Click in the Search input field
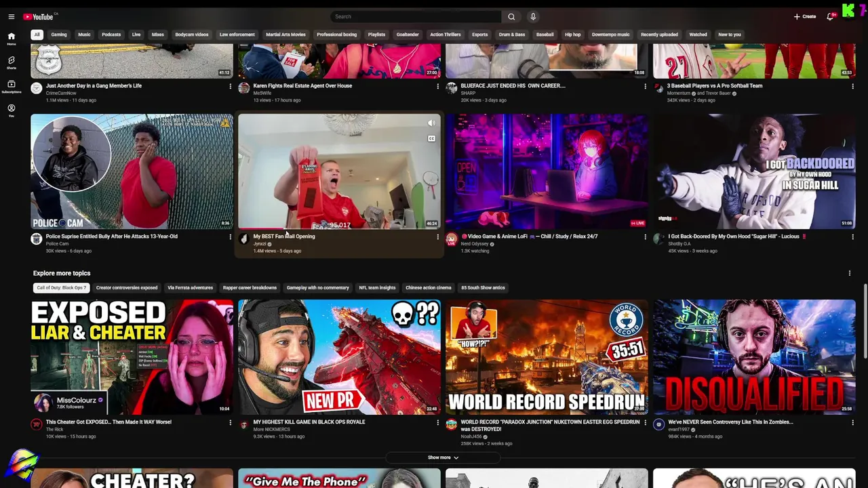This screenshot has height=488, width=868. pyautogui.click(x=416, y=16)
